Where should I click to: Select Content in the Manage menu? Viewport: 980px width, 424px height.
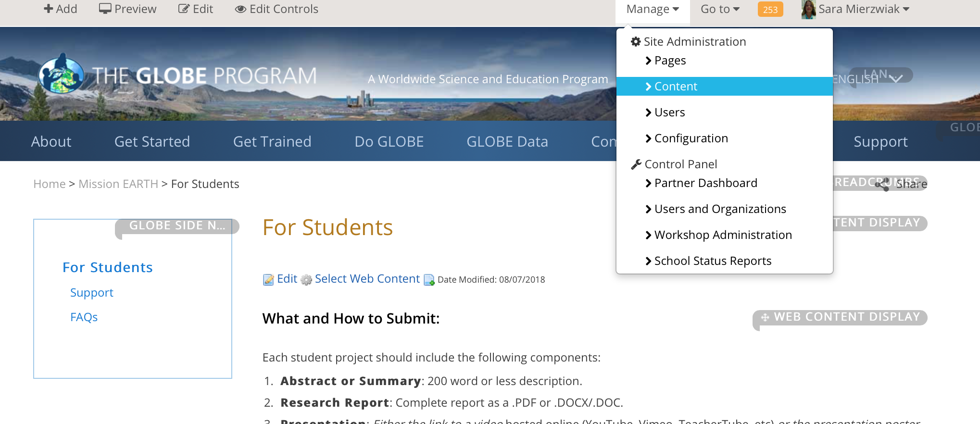point(725,87)
